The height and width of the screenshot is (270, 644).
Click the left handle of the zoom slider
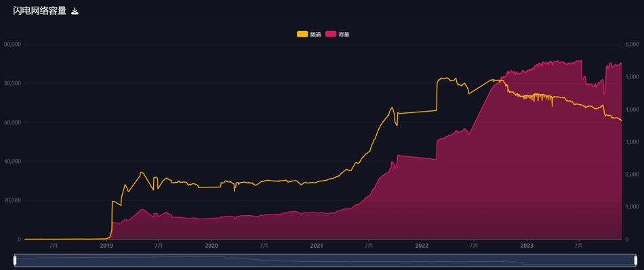click(x=15, y=260)
